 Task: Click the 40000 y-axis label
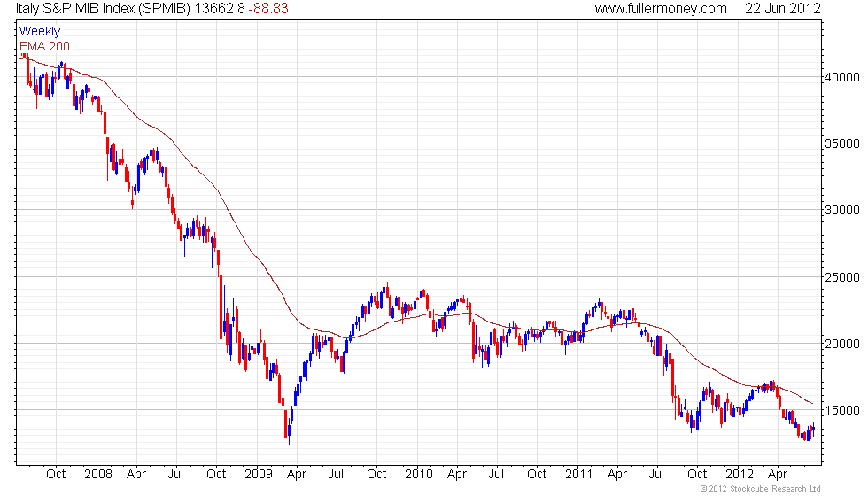click(842, 78)
